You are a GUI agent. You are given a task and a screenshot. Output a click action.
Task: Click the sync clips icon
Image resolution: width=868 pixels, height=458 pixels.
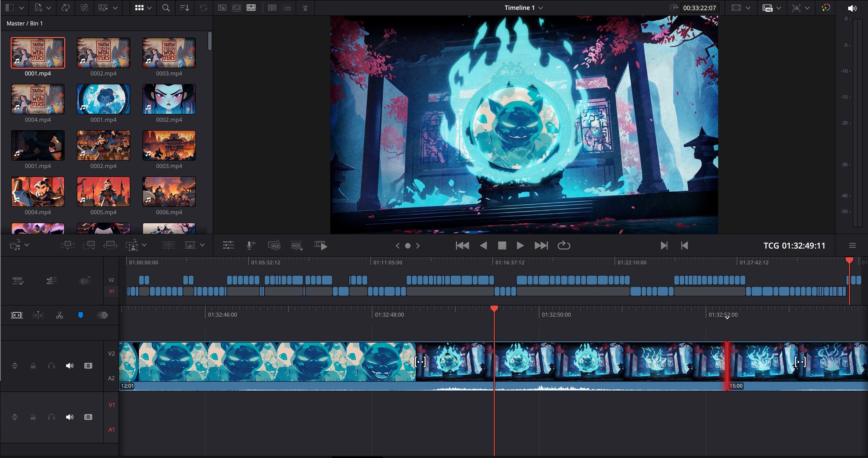click(x=66, y=8)
